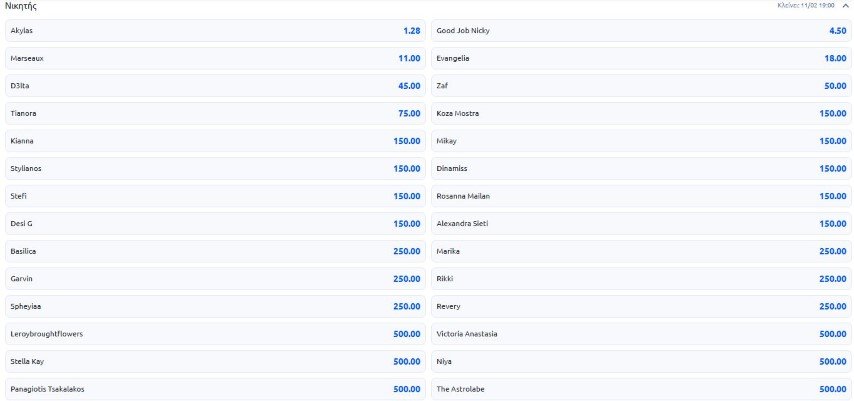Screen dimensions: 854x401
Task: Pick Rosanna Mailan odds
Action: click(x=641, y=196)
